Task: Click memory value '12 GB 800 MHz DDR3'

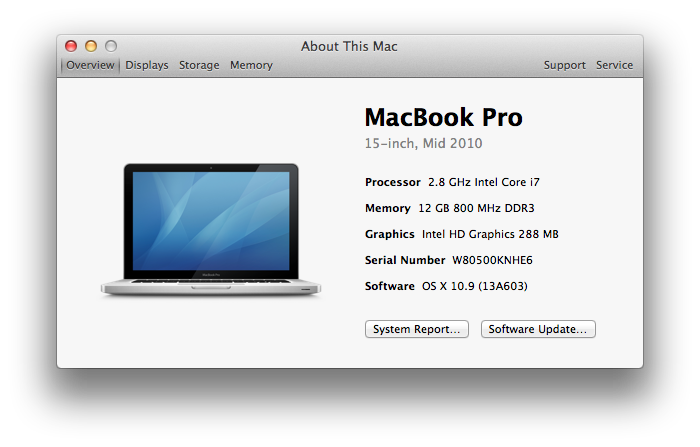Action: [x=476, y=208]
